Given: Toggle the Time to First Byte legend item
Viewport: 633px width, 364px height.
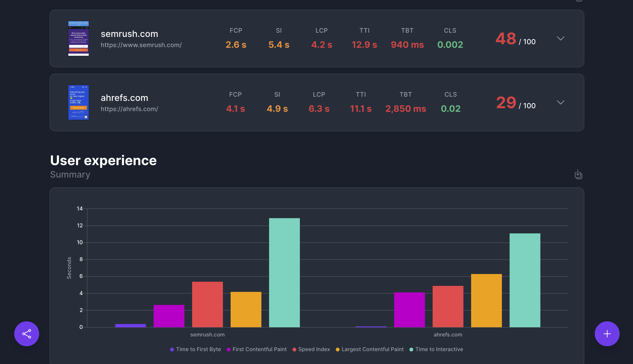Looking at the screenshot, I should tap(196, 349).
